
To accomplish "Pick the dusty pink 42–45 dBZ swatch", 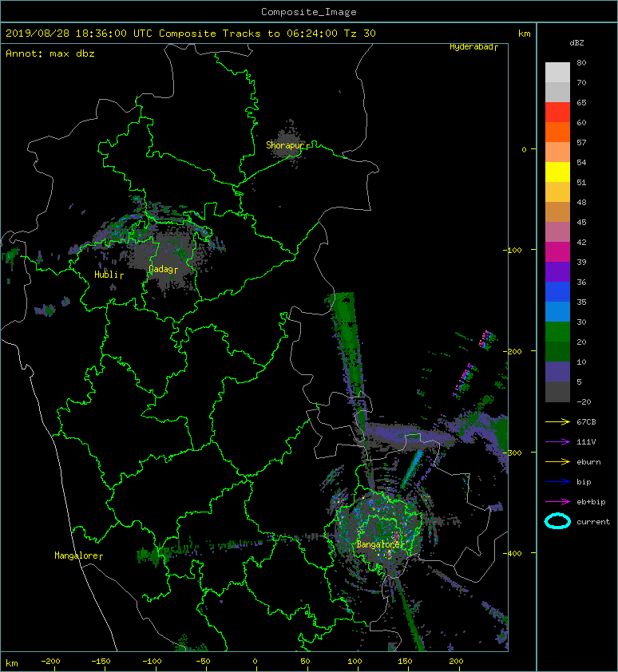I will click(x=557, y=232).
